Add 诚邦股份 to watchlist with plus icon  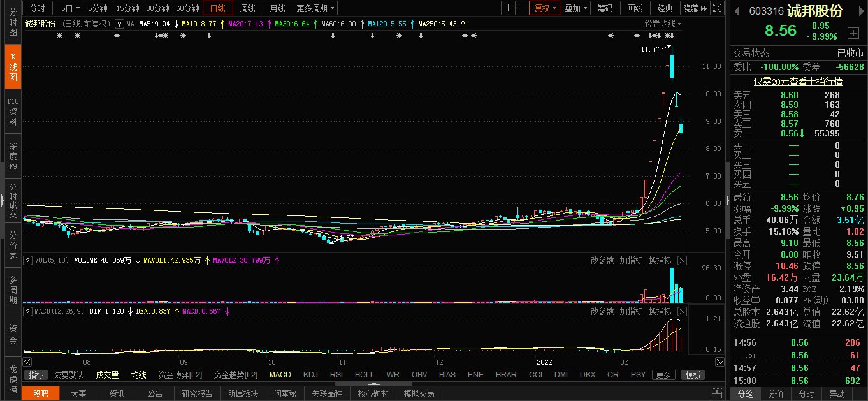click(853, 33)
